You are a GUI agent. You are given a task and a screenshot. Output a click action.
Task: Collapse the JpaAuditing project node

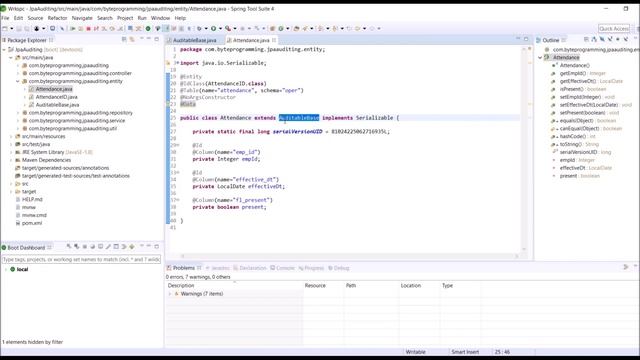click(x=4, y=50)
